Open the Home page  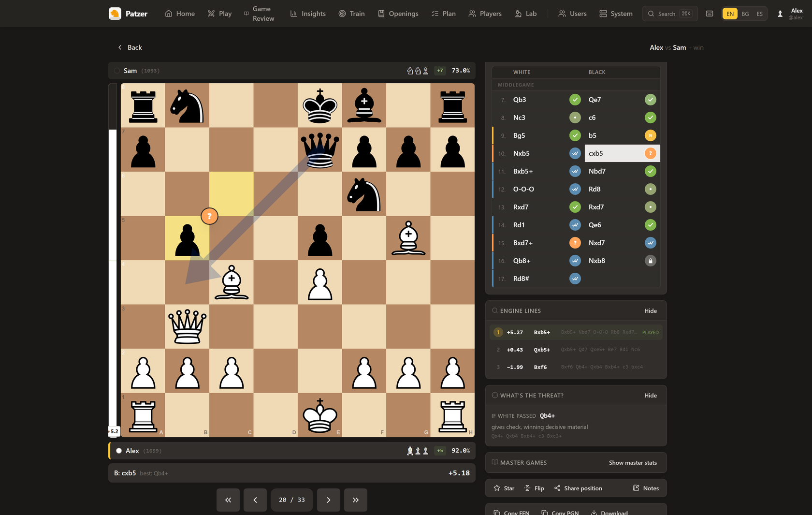pos(180,14)
